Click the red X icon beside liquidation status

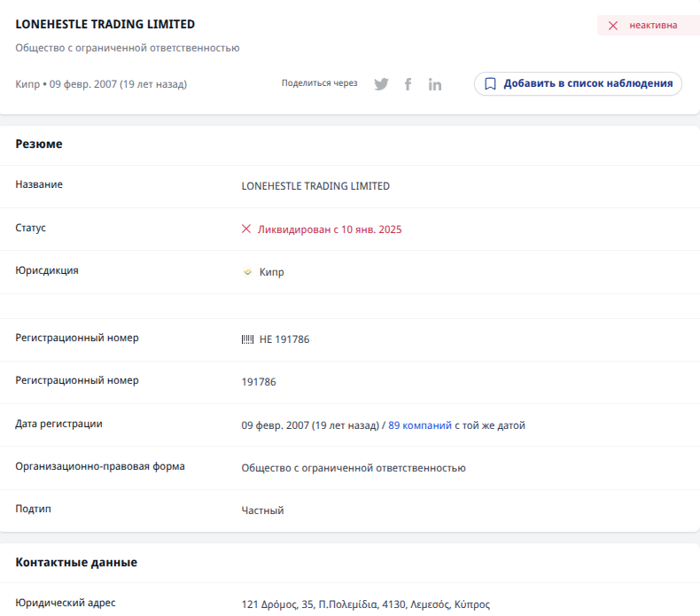click(x=246, y=230)
